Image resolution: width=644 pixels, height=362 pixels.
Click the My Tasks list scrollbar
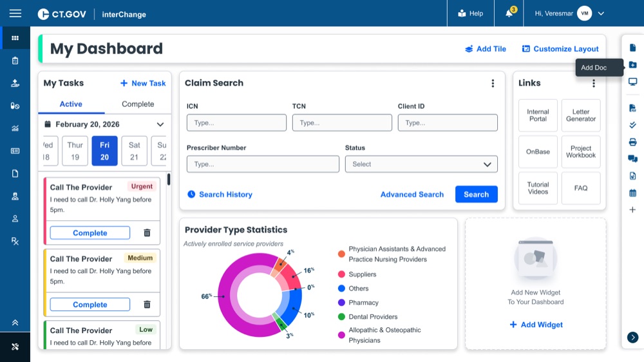click(x=168, y=179)
